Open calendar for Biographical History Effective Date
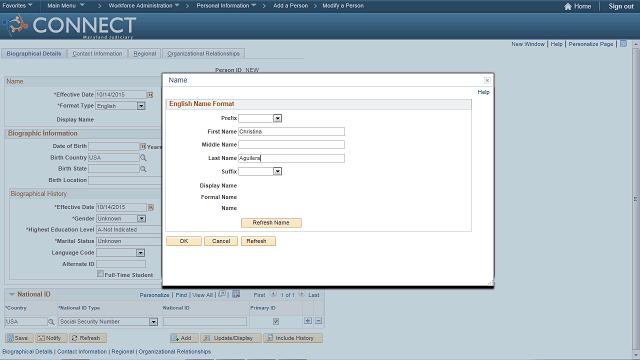This screenshot has height=360, width=640. point(151,207)
